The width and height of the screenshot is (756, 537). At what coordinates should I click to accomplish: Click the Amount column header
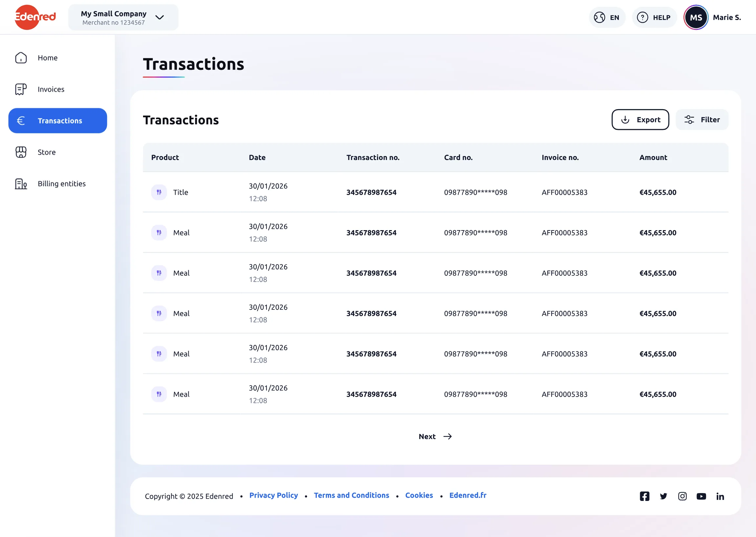coord(653,157)
